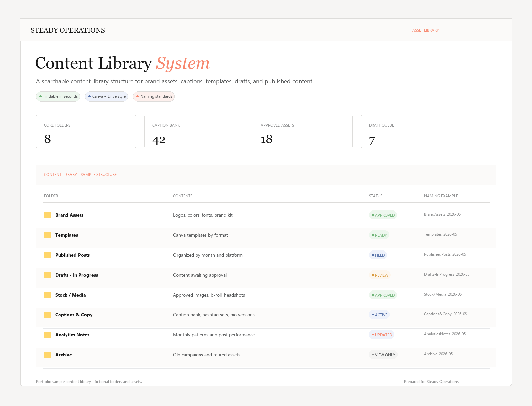Click 'Approved images, b-roll, headshots' text
The image size is (532, 406).
[209, 295]
